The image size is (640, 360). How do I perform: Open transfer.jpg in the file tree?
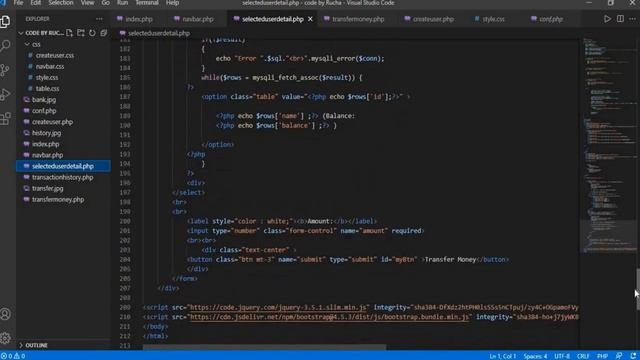[47, 189]
